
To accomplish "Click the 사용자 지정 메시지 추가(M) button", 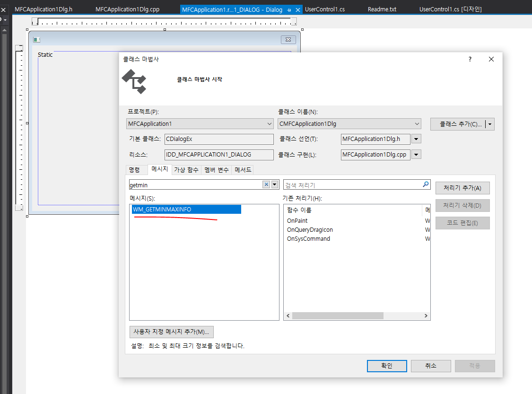I will 171,332.
